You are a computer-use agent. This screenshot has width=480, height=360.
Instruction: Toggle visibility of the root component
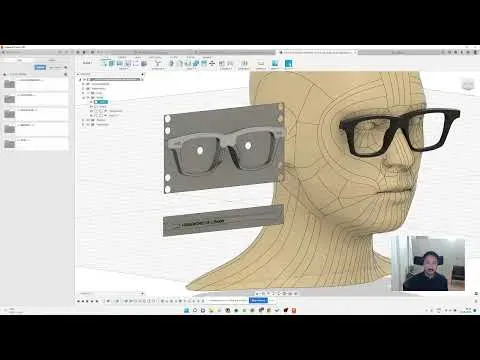point(84,79)
